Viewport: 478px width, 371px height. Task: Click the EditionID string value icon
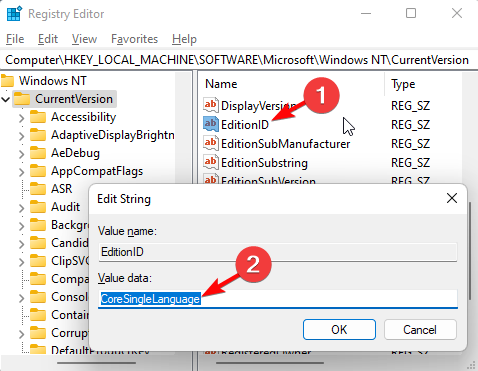(x=211, y=124)
